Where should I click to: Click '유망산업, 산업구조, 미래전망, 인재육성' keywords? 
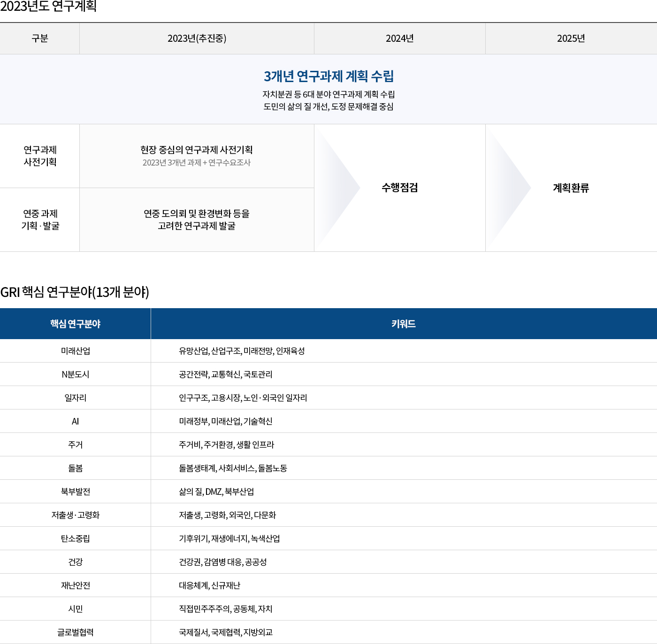[x=242, y=351]
